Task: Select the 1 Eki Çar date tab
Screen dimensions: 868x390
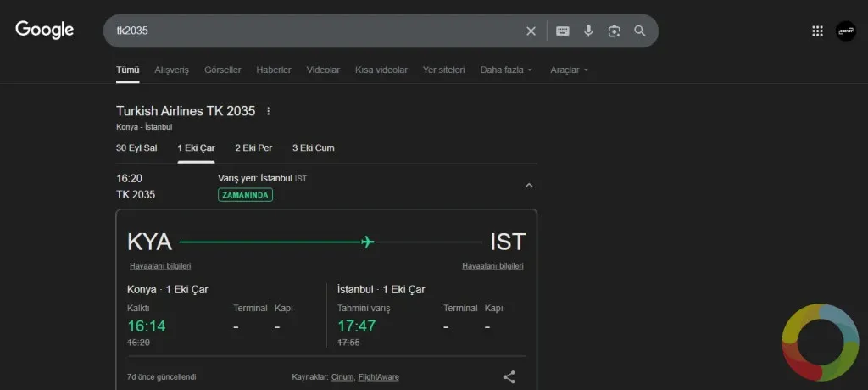Action: (196, 148)
